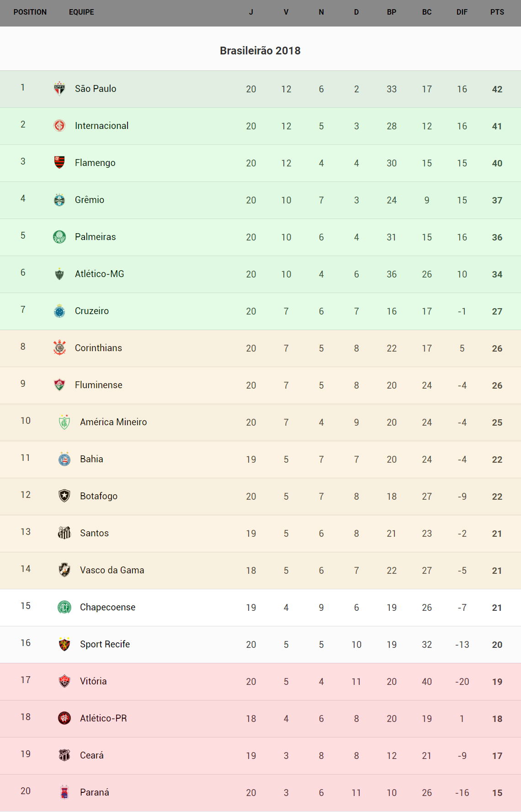Click the EQUIPE column header

coord(81,12)
